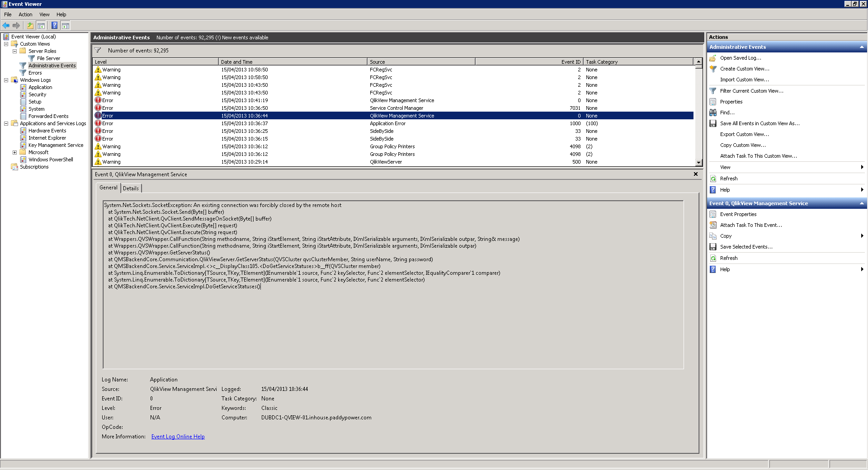Collapse the Applications and Services Logs node

[x=6, y=123]
